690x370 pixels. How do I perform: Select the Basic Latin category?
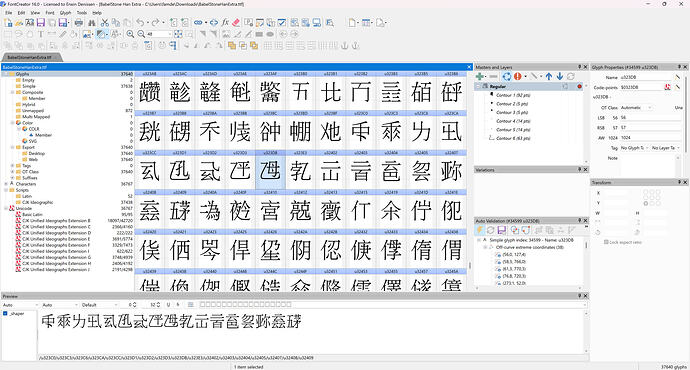[32, 214]
